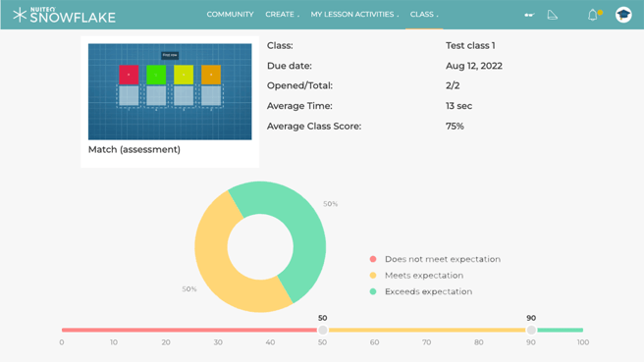Viewport: 644px width, 362px height.
Task: Go to the Community page
Action: tap(230, 15)
